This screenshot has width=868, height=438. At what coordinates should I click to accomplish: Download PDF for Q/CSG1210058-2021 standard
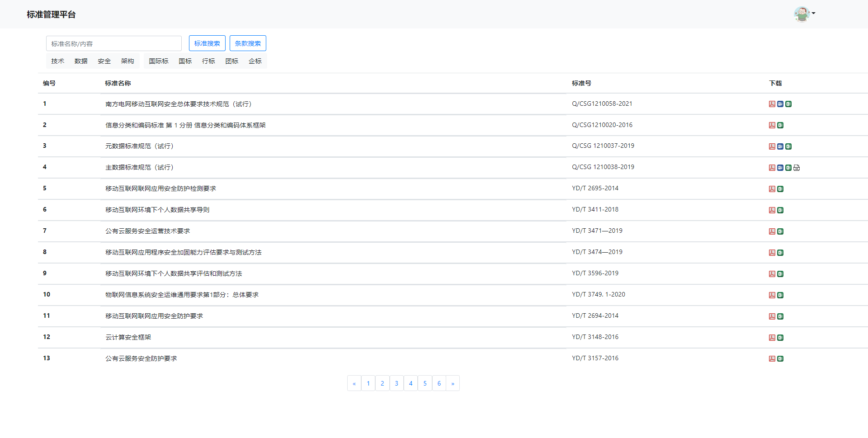[x=772, y=104]
